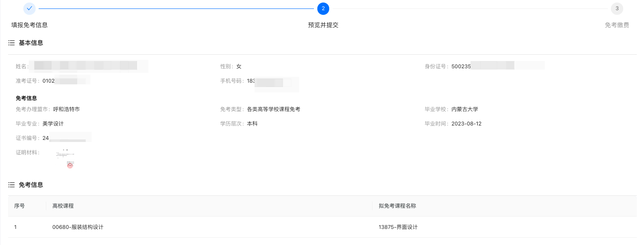This screenshot has height=245, width=644.
Task: Click the major value 美学设计
Action: point(53,124)
